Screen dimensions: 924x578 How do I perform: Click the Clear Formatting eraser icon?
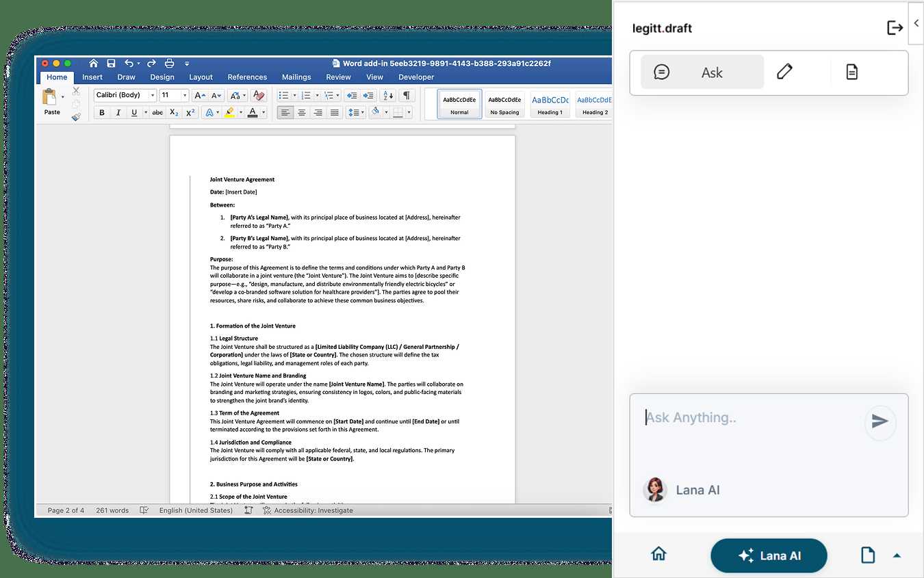(259, 95)
